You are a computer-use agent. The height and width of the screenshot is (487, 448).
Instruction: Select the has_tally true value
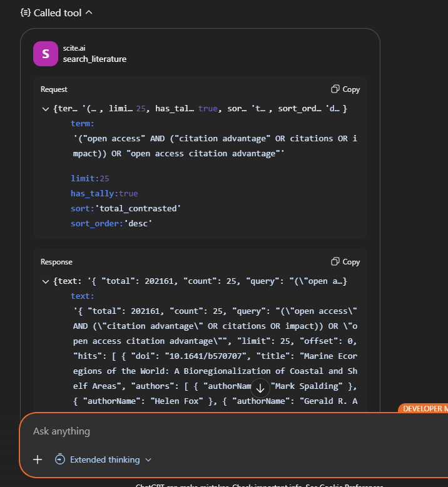pos(128,194)
